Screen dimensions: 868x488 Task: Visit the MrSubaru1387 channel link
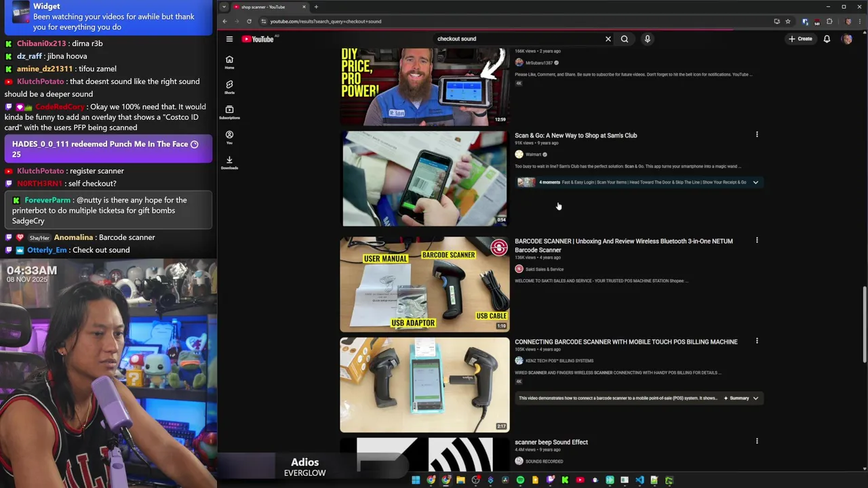point(539,63)
